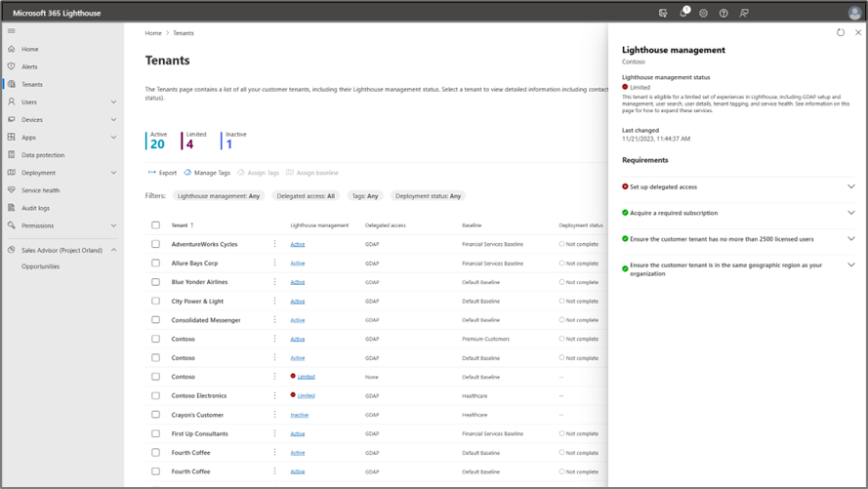Expand the Apps menu in sidebar
Image resolution: width=868 pixels, height=489 pixels.
tap(113, 138)
